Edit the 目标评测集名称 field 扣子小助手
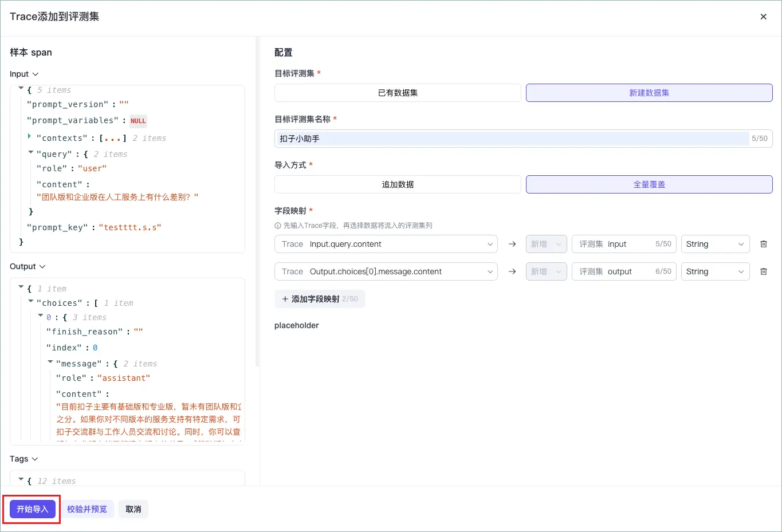This screenshot has height=532, width=782. pyautogui.click(x=524, y=139)
